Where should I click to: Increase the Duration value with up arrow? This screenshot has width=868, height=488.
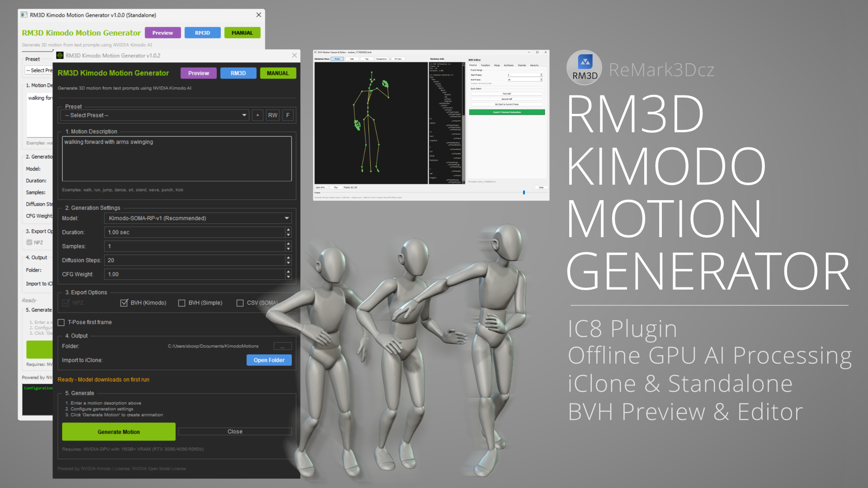pyautogui.click(x=288, y=230)
